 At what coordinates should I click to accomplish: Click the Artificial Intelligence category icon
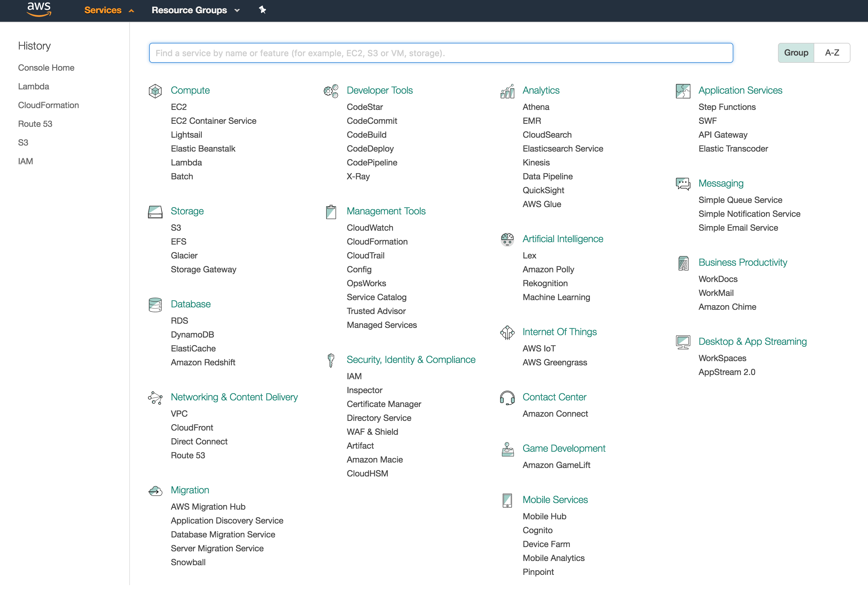[x=507, y=238]
